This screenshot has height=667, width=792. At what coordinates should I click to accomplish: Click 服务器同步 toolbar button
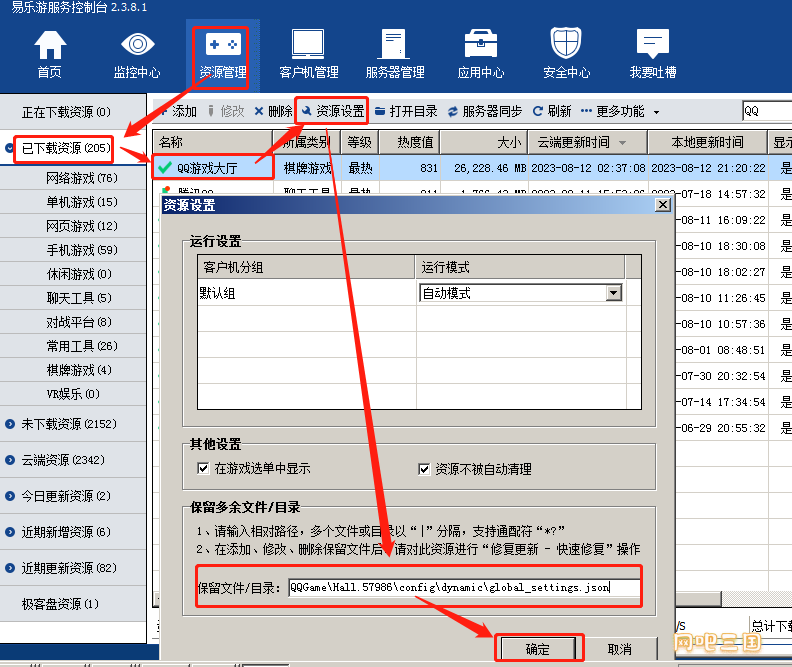(484, 111)
